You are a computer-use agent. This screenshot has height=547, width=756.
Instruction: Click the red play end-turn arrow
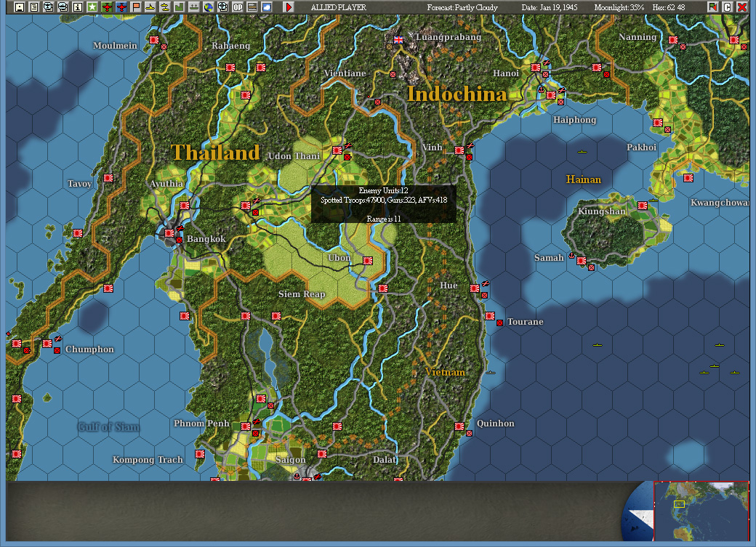(289, 7)
